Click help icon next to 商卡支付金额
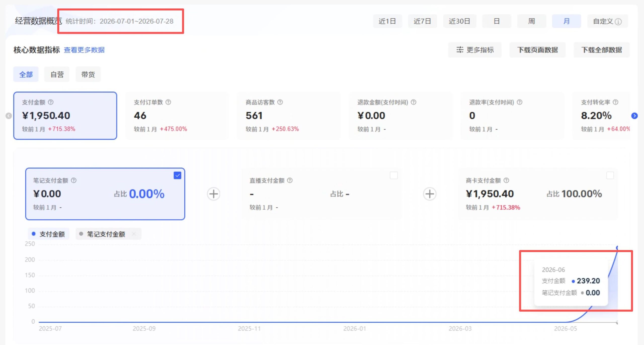The image size is (644, 345). pos(506,180)
